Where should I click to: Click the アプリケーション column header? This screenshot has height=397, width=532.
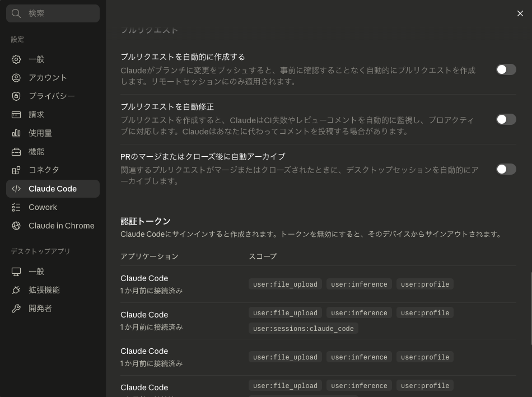[x=150, y=256]
